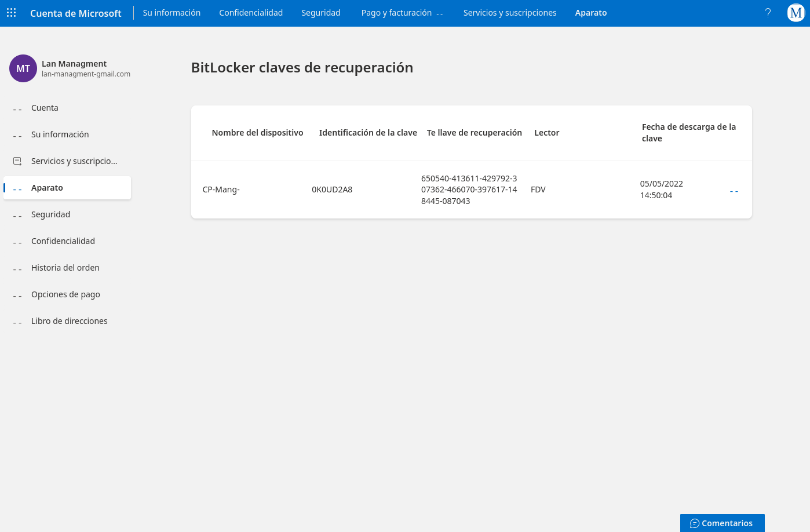The height and width of the screenshot is (532, 810).
Task: Click the help question mark icon
Action: (x=768, y=13)
